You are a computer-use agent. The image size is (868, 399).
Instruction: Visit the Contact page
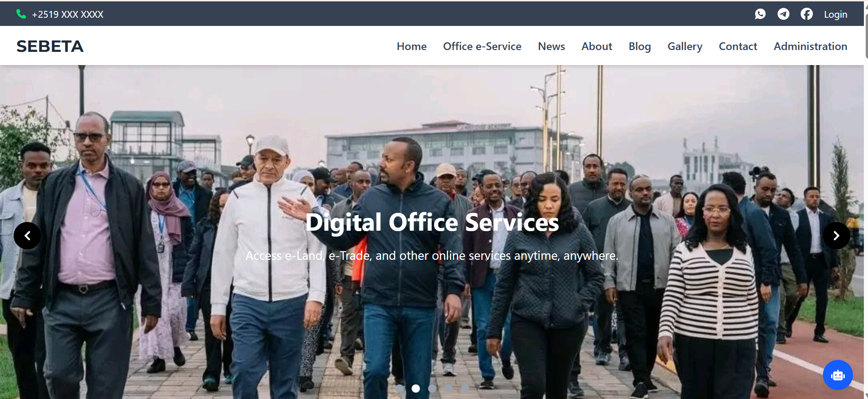(738, 46)
